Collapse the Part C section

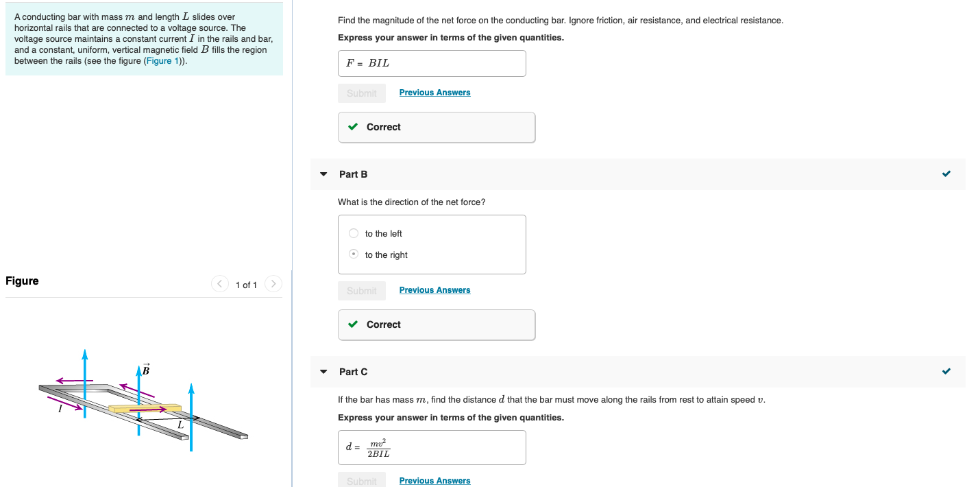tap(323, 372)
